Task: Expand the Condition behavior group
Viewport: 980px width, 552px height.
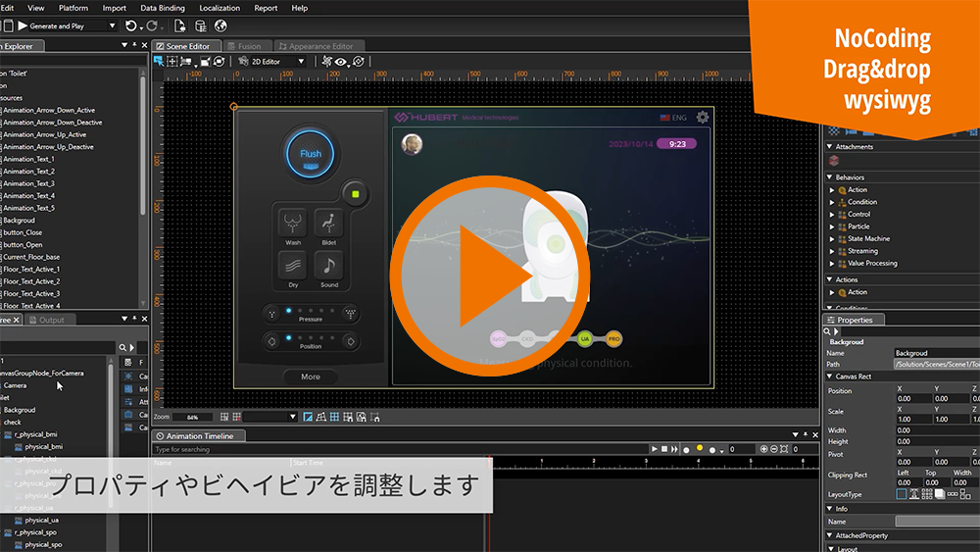Action: coord(832,202)
